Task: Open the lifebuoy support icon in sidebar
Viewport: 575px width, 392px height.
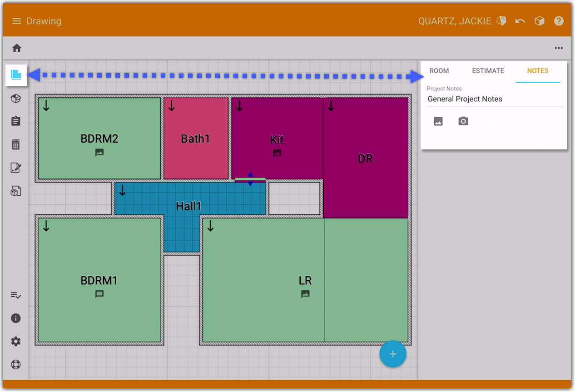Action: [x=16, y=365]
